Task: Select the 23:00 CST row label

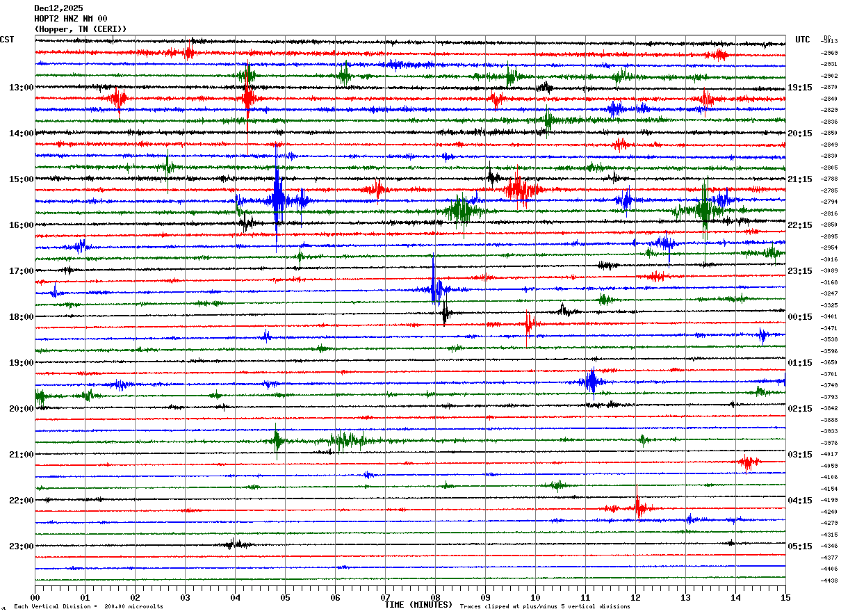Action: [x=21, y=546]
